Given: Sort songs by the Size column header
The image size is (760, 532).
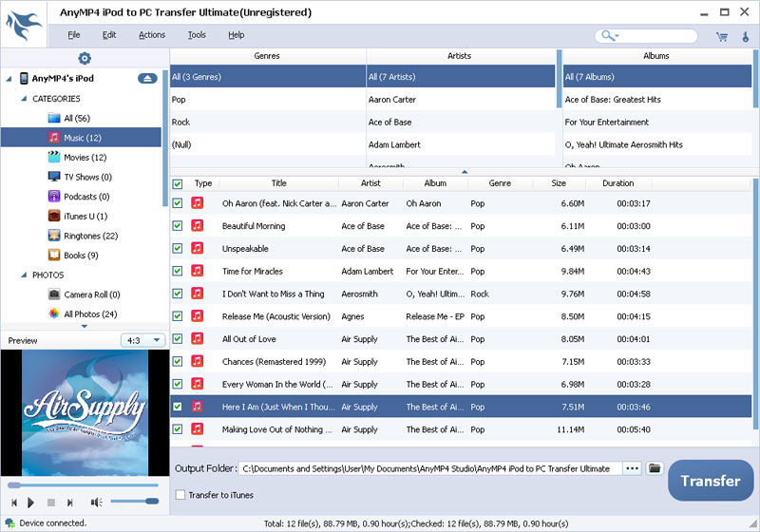Looking at the screenshot, I should [x=559, y=183].
